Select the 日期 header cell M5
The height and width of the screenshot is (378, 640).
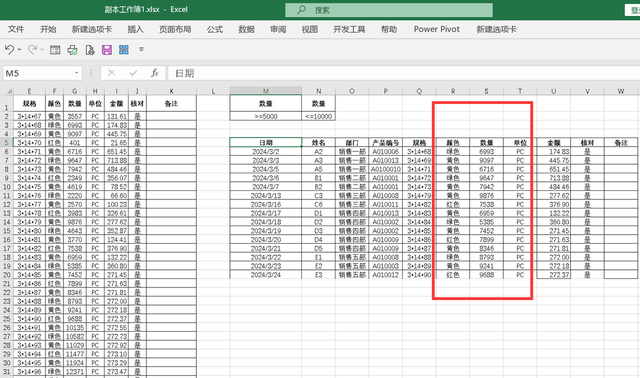266,142
